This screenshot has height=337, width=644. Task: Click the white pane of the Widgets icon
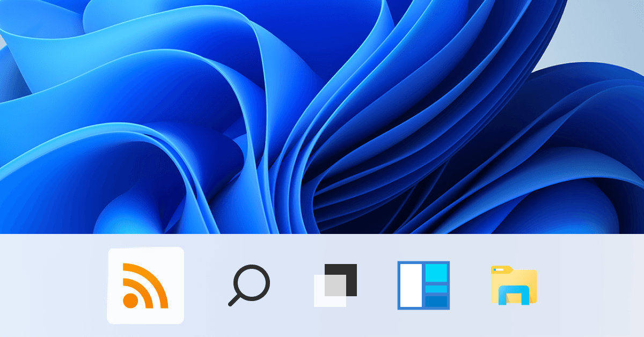(411, 285)
